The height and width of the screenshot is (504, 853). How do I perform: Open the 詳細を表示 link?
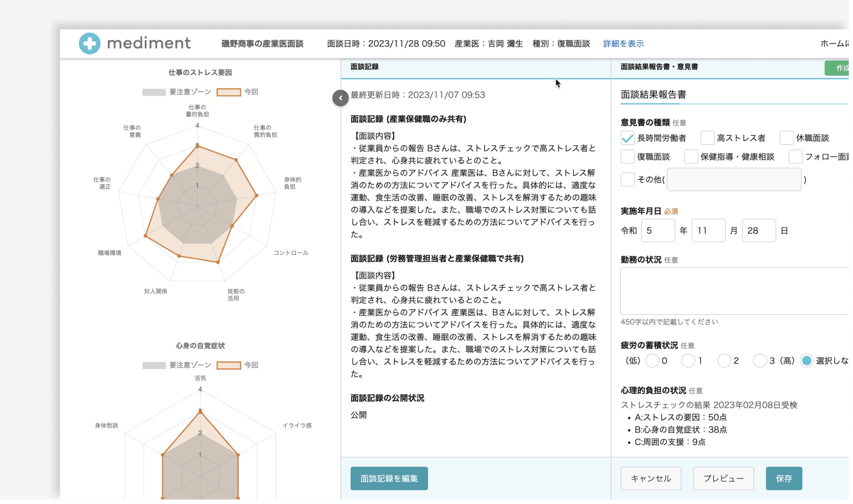pos(623,44)
